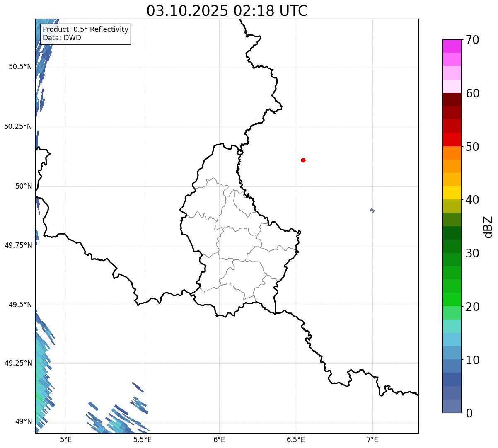Screen dimensions: 498x448
Task: Click the colorbar's 20 tick label
Action: point(472,307)
